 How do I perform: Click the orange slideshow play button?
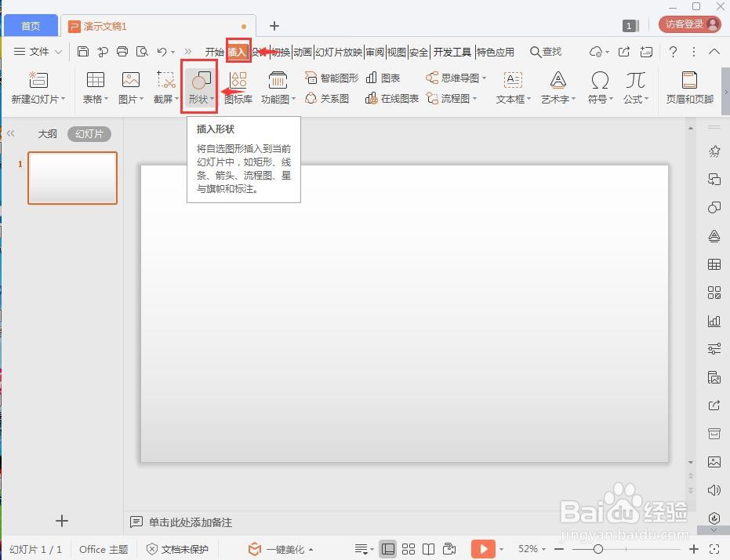coord(483,549)
